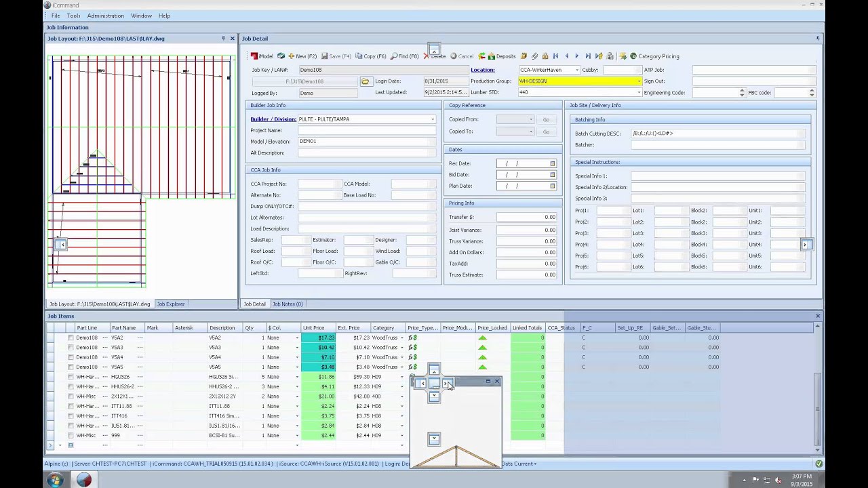
Task: Check the HHUS26-2 row checkbox
Action: click(x=71, y=386)
